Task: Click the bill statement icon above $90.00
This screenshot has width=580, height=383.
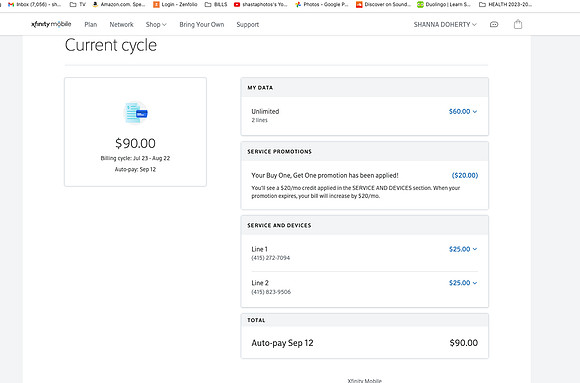Action: point(136,112)
